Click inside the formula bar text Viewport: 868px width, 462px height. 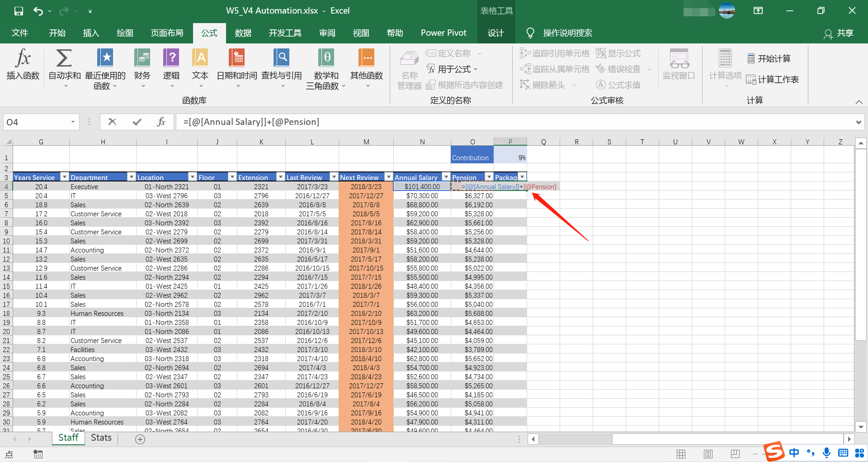pos(251,122)
